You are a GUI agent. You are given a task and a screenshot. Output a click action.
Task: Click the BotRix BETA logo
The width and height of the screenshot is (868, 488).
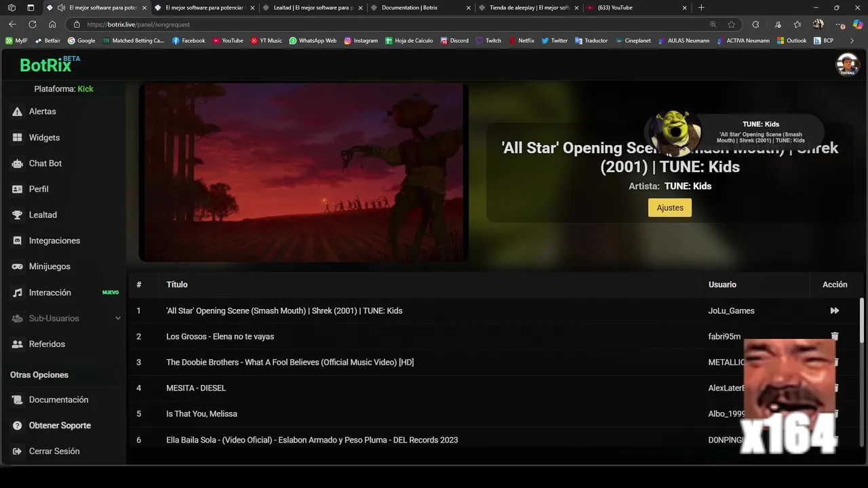[50, 64]
